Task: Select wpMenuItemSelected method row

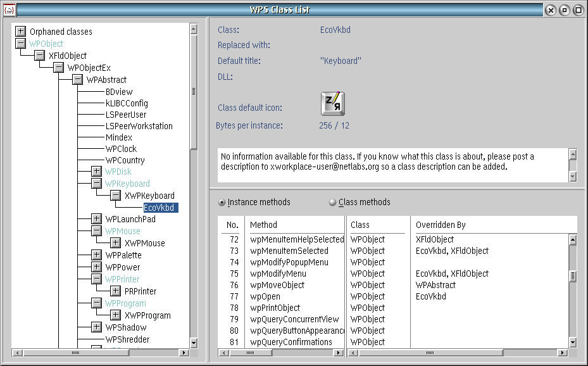Action: pyautogui.click(x=289, y=251)
